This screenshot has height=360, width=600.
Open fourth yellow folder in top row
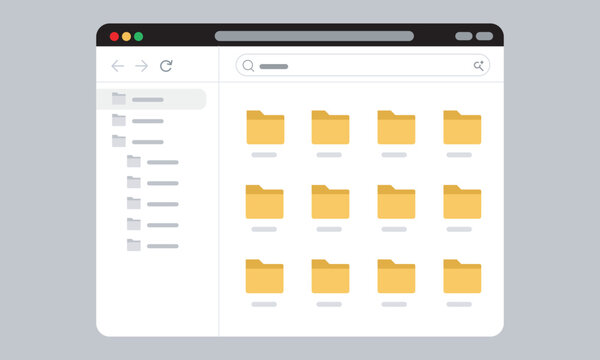pos(462,127)
